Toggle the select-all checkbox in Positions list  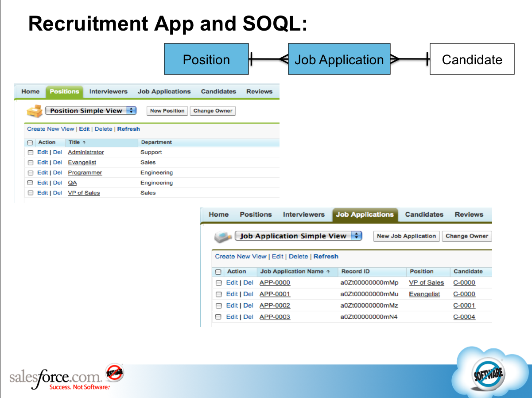click(x=30, y=142)
